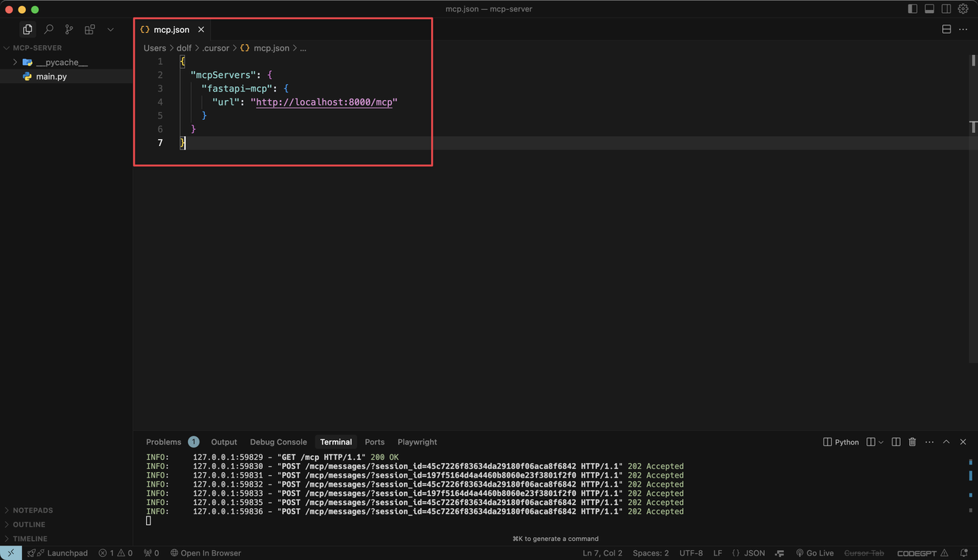This screenshot has height=560, width=978.
Task: Switch to the Debug Console tab
Action: point(278,442)
